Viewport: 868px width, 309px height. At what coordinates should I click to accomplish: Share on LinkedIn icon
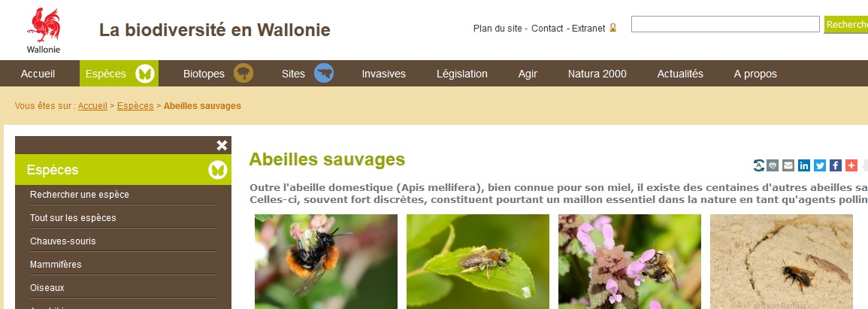pyautogui.click(x=804, y=165)
